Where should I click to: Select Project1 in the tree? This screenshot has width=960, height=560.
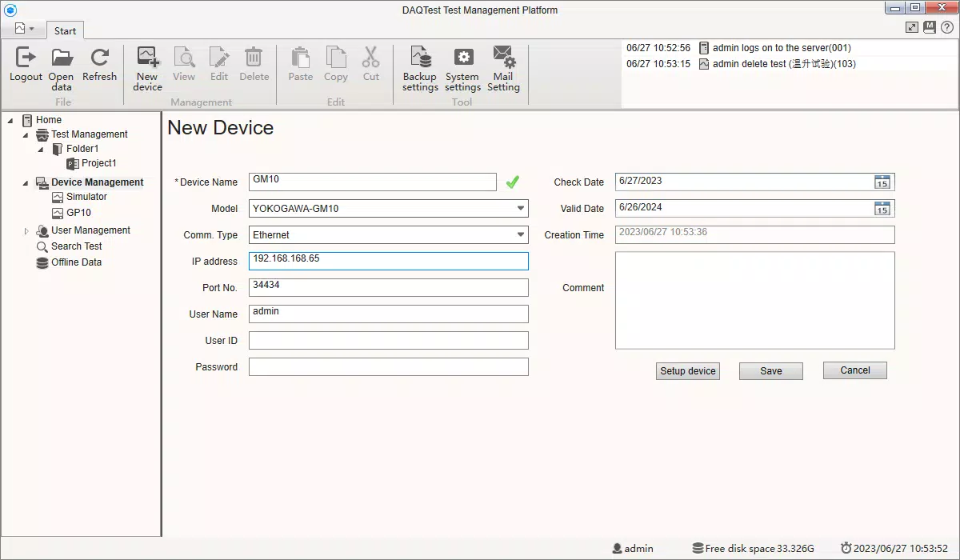coord(99,163)
